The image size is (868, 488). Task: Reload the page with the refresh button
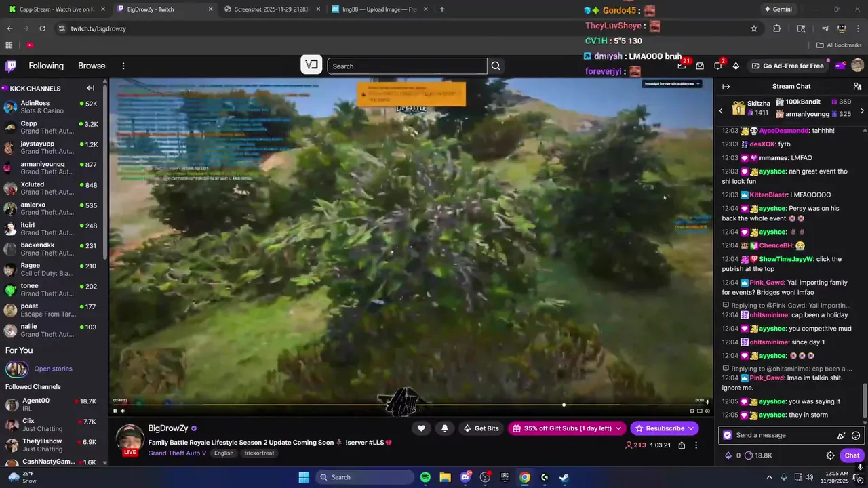tap(42, 28)
